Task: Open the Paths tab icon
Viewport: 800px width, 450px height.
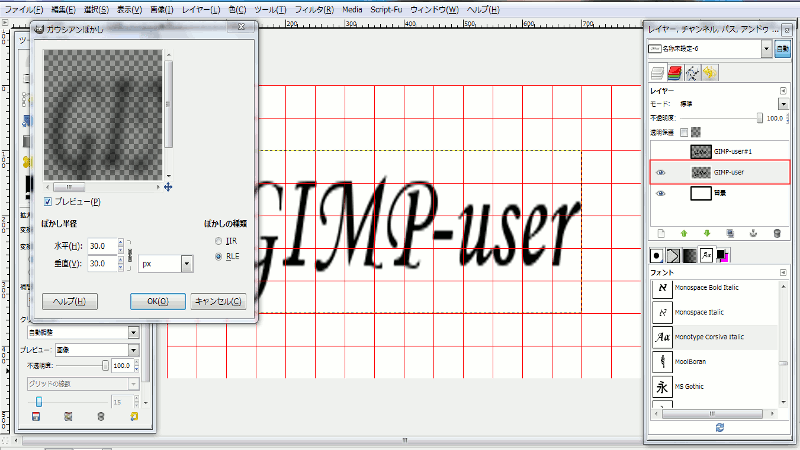Action: coord(692,73)
